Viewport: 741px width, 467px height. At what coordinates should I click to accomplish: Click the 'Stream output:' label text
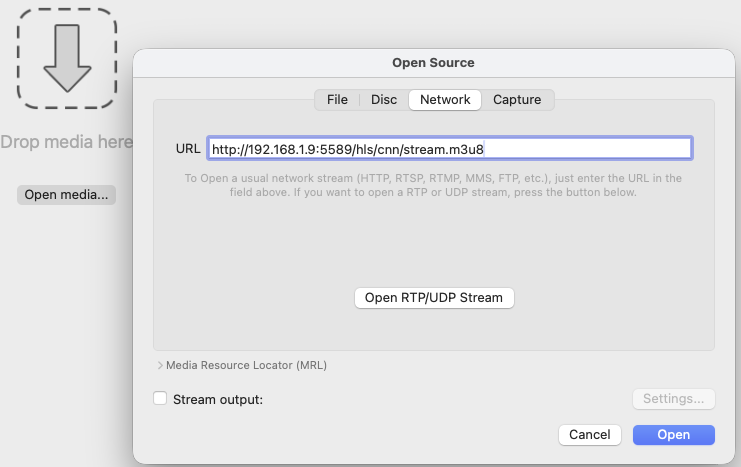218,400
